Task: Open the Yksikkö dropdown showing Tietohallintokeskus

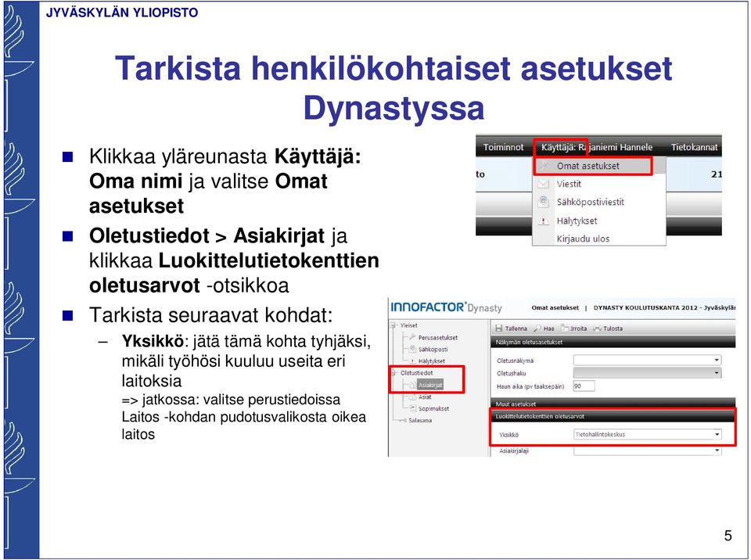Action: 647,435
